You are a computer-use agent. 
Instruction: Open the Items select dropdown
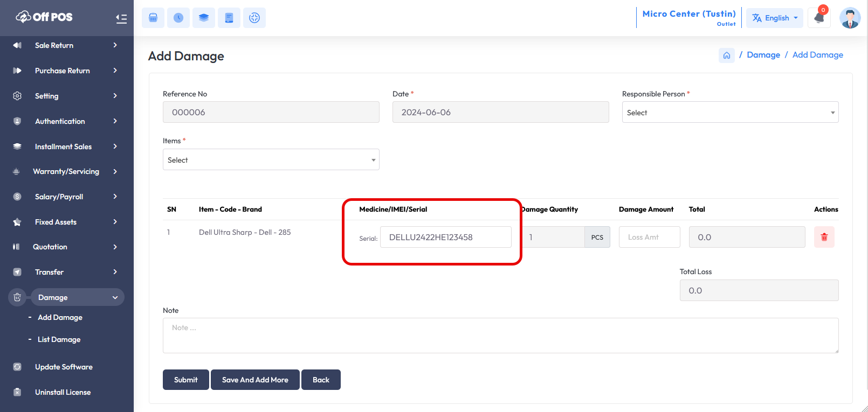coord(271,160)
